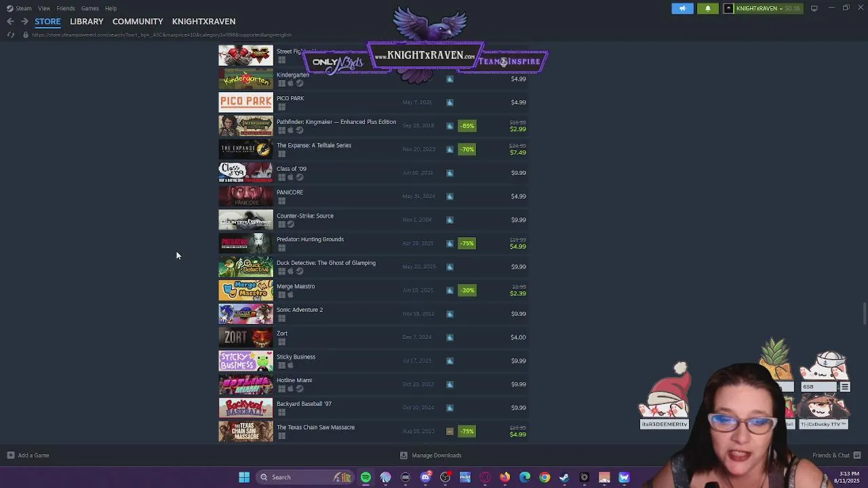The width and height of the screenshot is (868, 488).
Task: Click Friends & Chat
Action: pyautogui.click(x=831, y=455)
